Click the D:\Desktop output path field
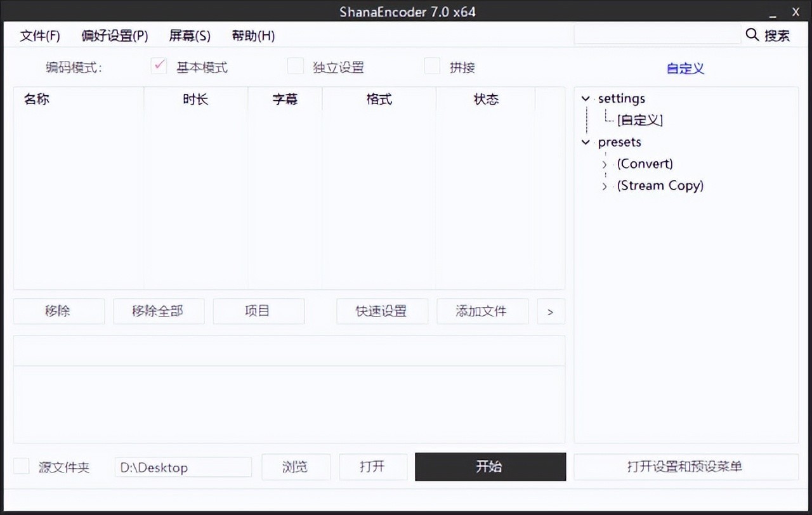The width and height of the screenshot is (812, 515). [183, 467]
